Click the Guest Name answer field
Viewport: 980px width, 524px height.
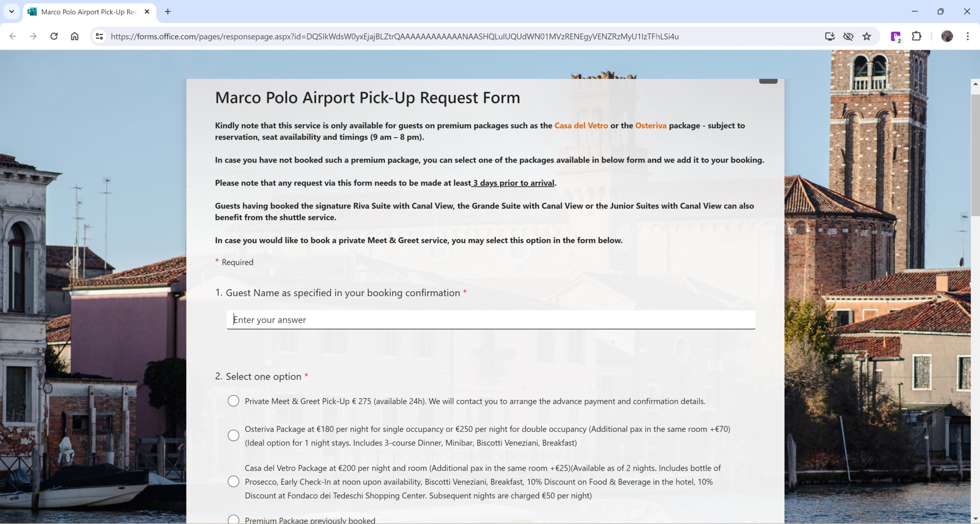click(490, 320)
